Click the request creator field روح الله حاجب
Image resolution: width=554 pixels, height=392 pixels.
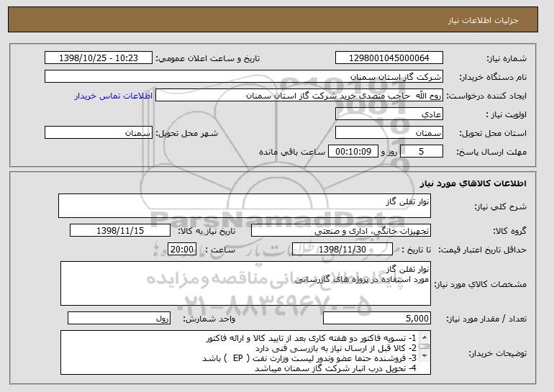coord(299,96)
